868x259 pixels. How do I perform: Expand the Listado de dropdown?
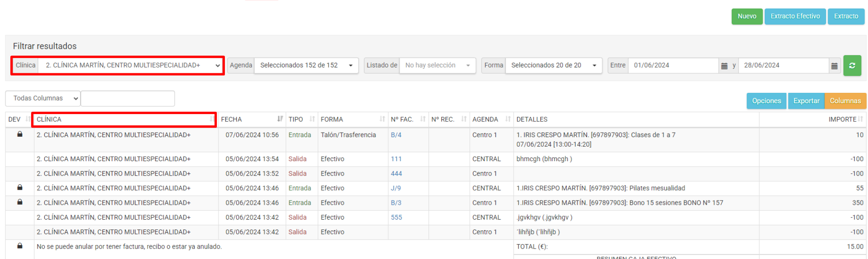437,66
